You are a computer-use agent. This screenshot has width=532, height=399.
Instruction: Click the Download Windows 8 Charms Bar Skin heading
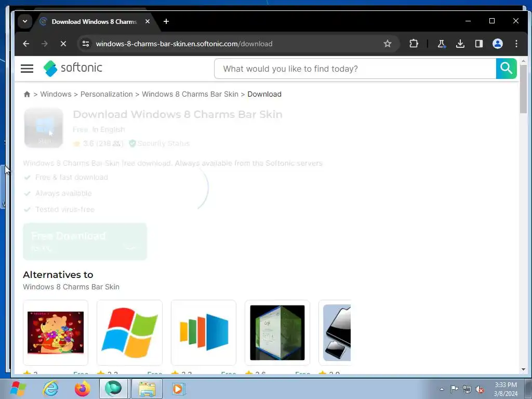pyautogui.click(x=178, y=114)
